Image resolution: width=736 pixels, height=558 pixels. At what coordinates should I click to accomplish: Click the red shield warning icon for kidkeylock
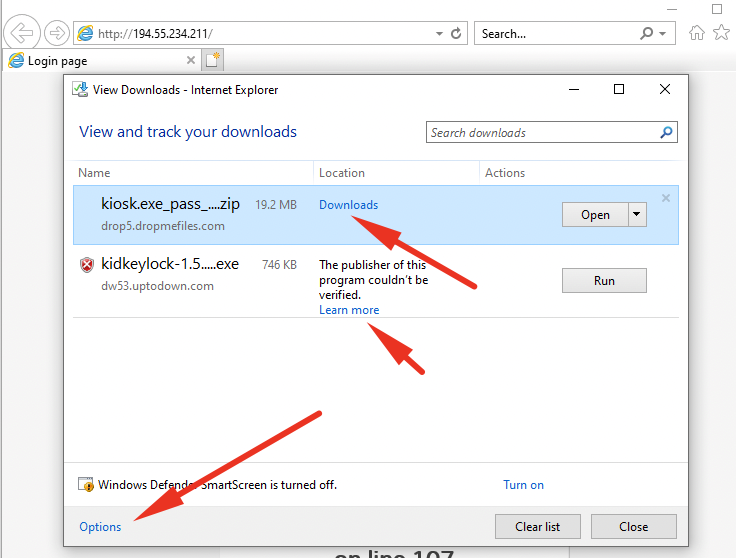87,265
